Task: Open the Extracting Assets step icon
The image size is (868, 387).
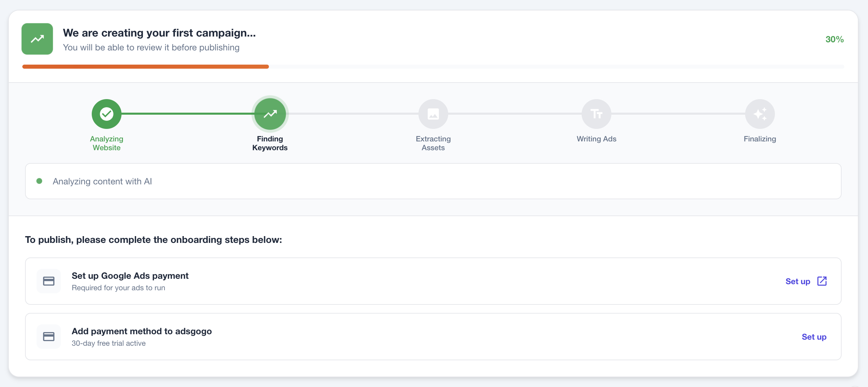Action: coord(433,114)
